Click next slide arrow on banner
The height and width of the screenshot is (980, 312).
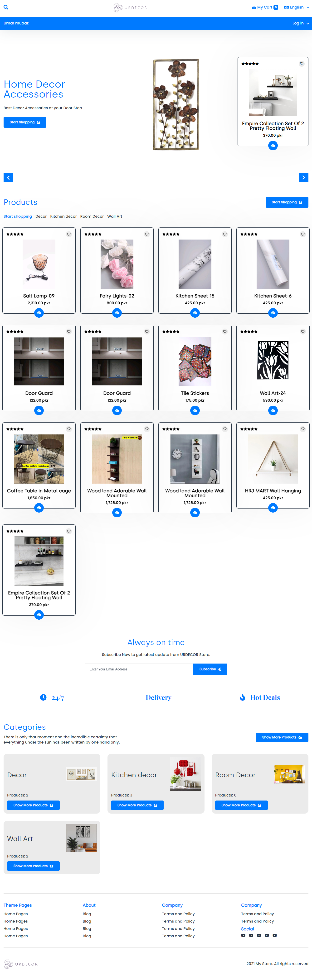(303, 177)
